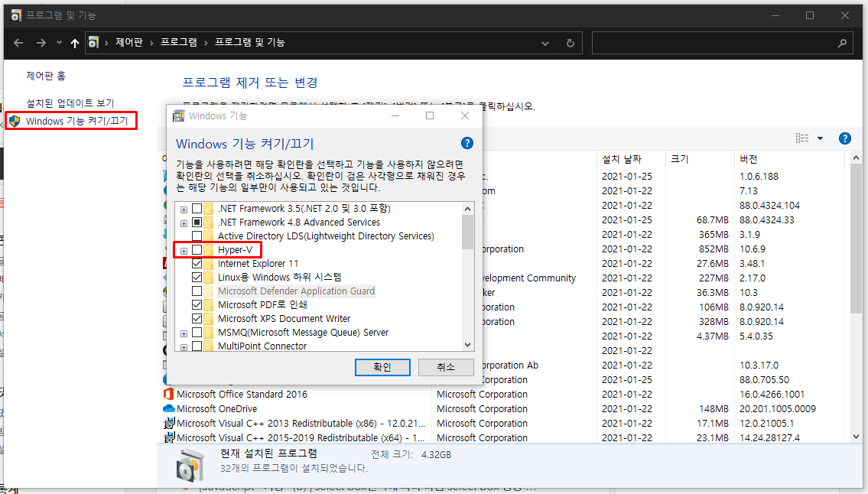Check the MSMQ Server checkbox

[197, 333]
